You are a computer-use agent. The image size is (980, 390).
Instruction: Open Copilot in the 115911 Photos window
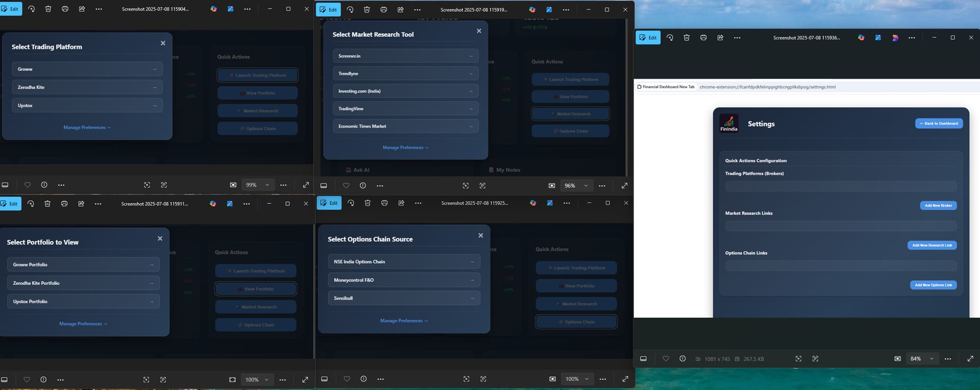point(213,204)
